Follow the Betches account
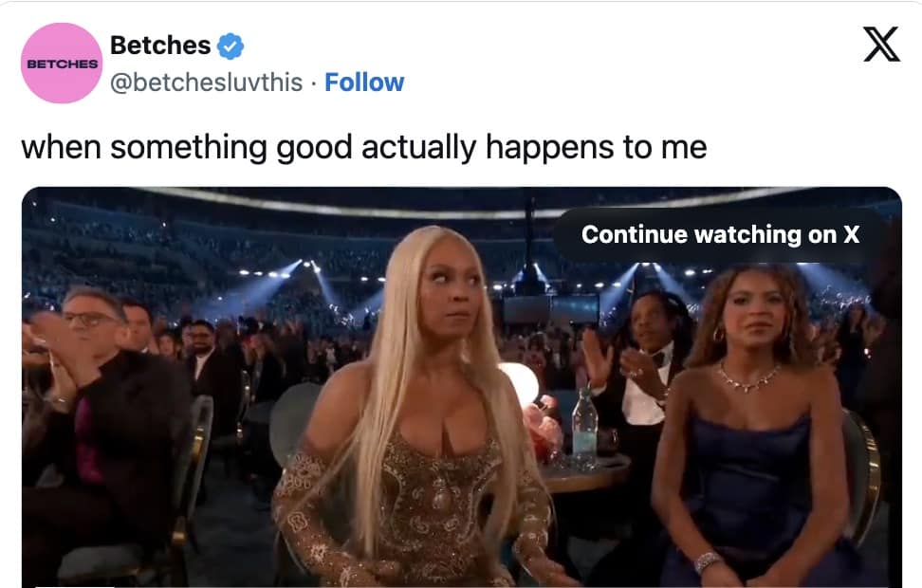922x588 pixels. click(x=364, y=83)
